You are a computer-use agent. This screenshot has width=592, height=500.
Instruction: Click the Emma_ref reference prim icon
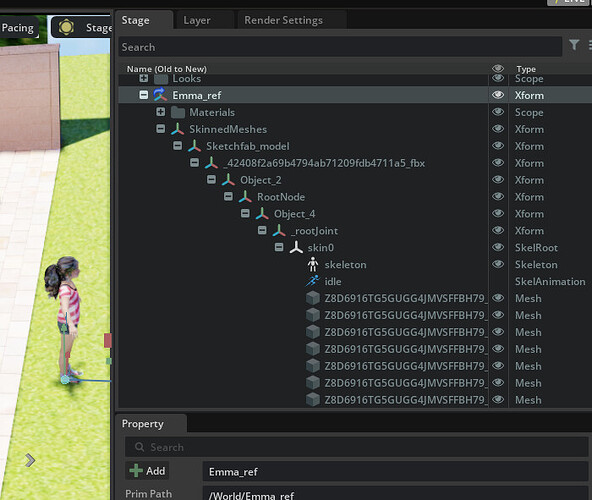pos(160,95)
